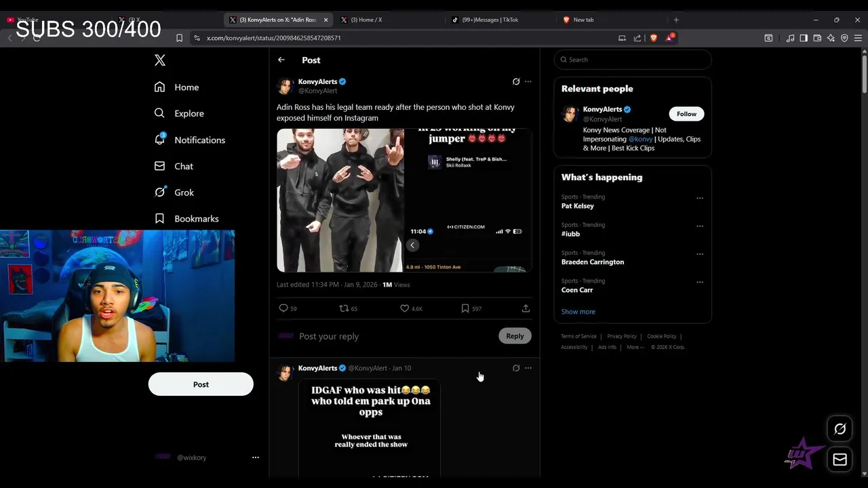Open Chat in the sidebar
868x488 pixels.
coord(174,166)
